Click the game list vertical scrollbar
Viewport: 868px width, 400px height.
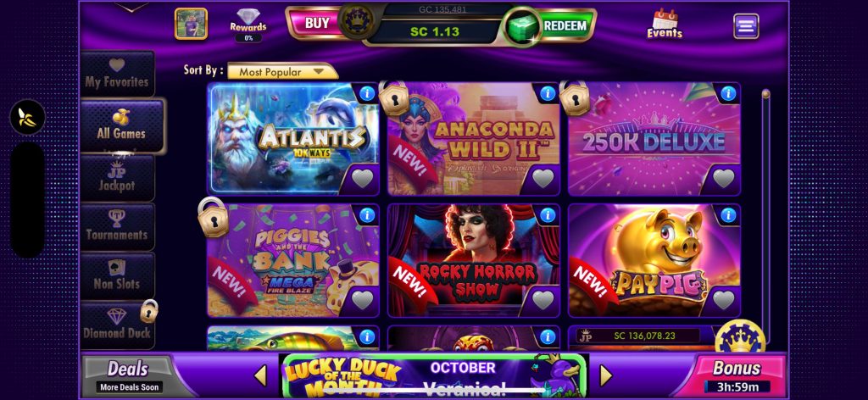tap(765, 216)
